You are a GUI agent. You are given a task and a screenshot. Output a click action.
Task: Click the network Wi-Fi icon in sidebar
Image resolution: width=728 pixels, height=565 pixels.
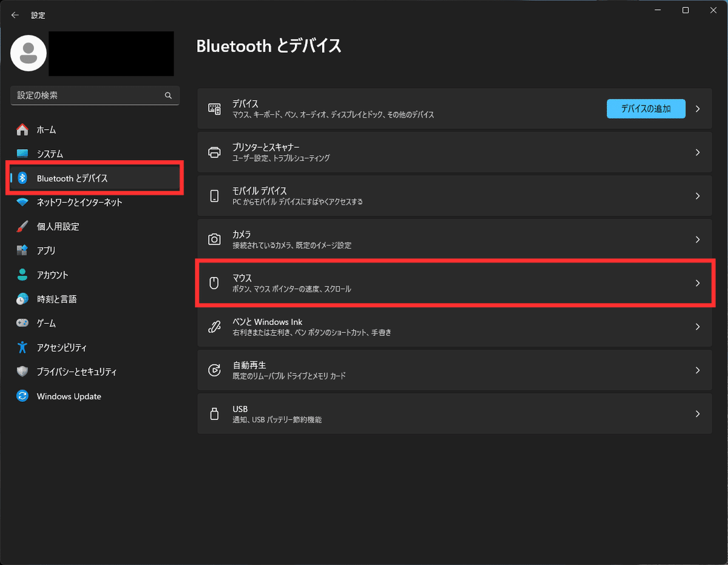[22, 202]
